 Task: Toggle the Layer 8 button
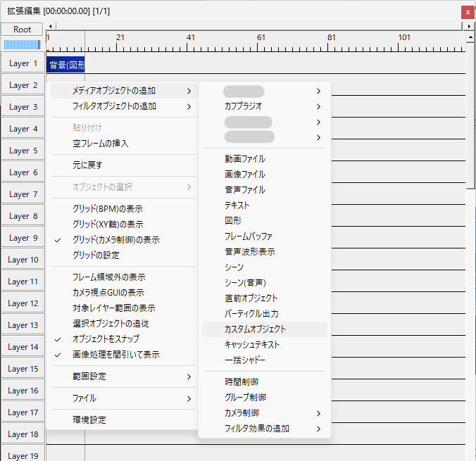(x=23, y=216)
